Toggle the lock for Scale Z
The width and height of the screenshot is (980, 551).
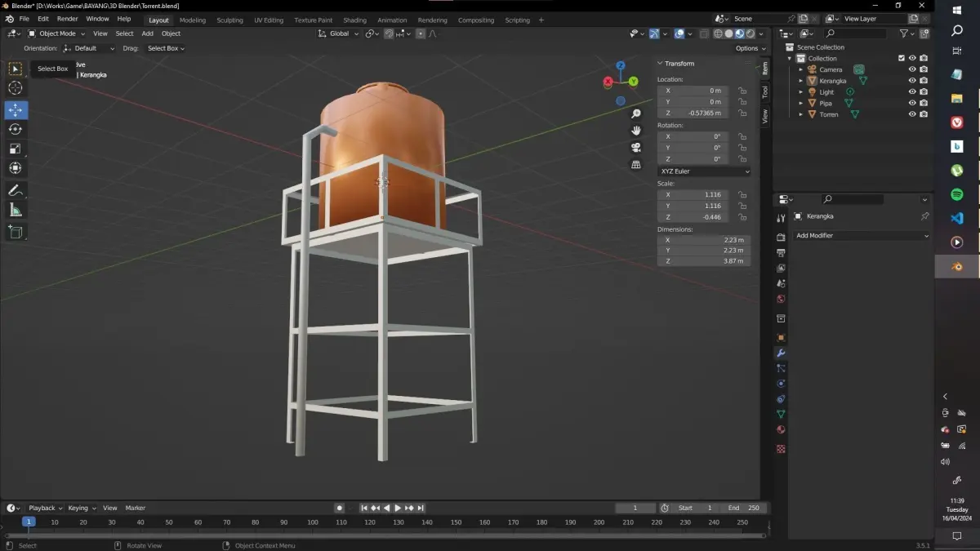click(742, 217)
